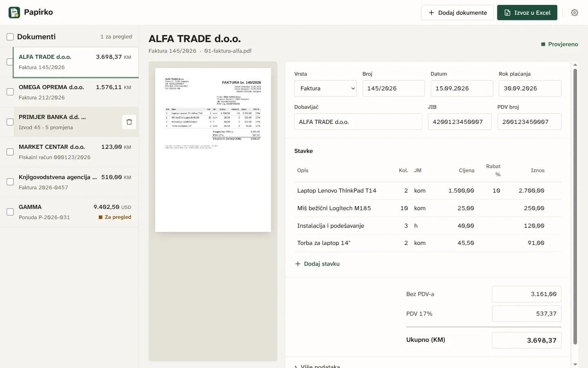Viewport: 588px width, 368px height.
Task: Edit Ukupno (KM) total 3.698,37
Action: click(x=527, y=340)
